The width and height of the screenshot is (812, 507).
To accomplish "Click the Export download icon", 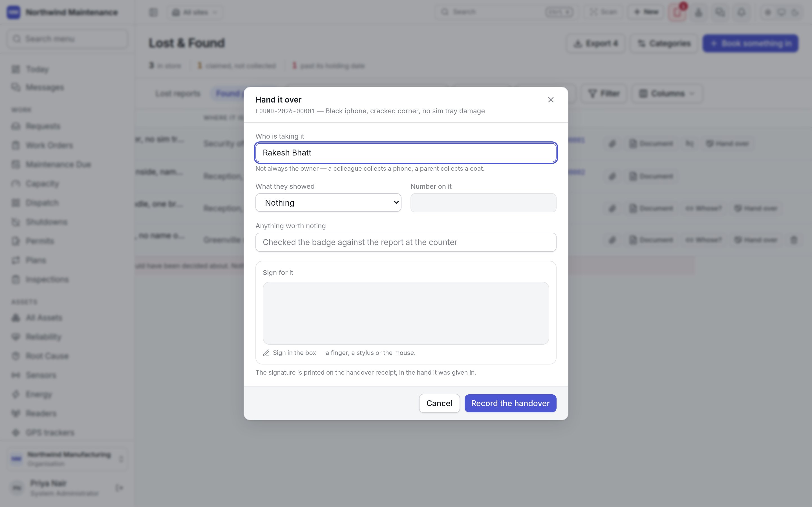I will [577, 43].
